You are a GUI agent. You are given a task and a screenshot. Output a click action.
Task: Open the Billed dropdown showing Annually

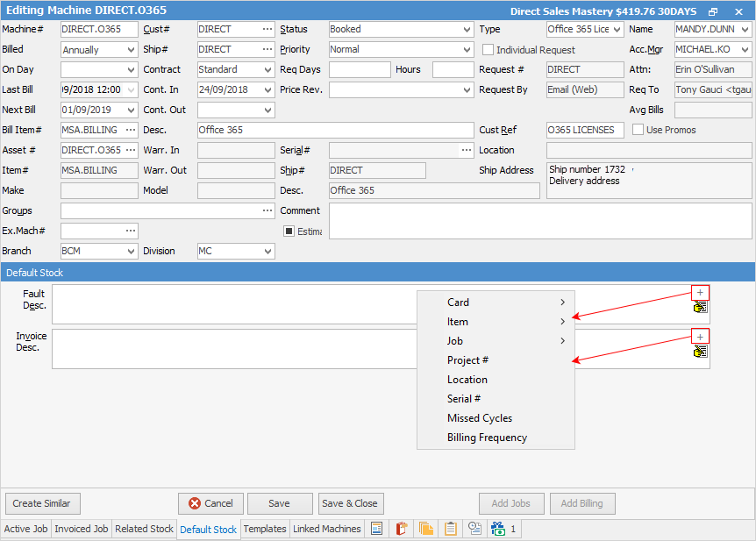(x=131, y=50)
